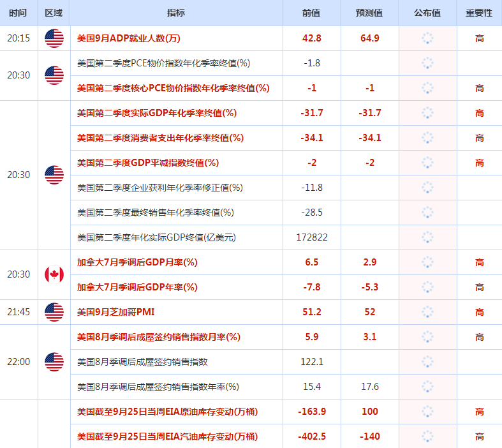502x448 pixels.
Task: Click loading spinner for 加拿大7月季调后GDP月率 row
Action: [x=427, y=262]
